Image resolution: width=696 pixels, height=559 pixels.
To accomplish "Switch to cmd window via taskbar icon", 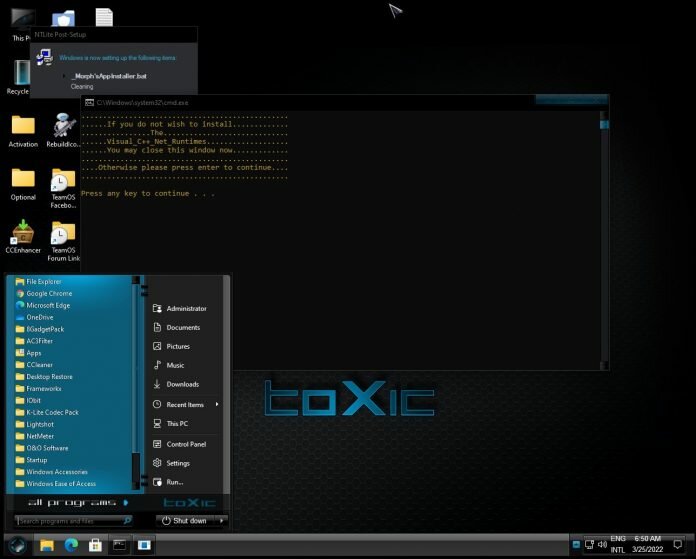I will click(x=119, y=545).
